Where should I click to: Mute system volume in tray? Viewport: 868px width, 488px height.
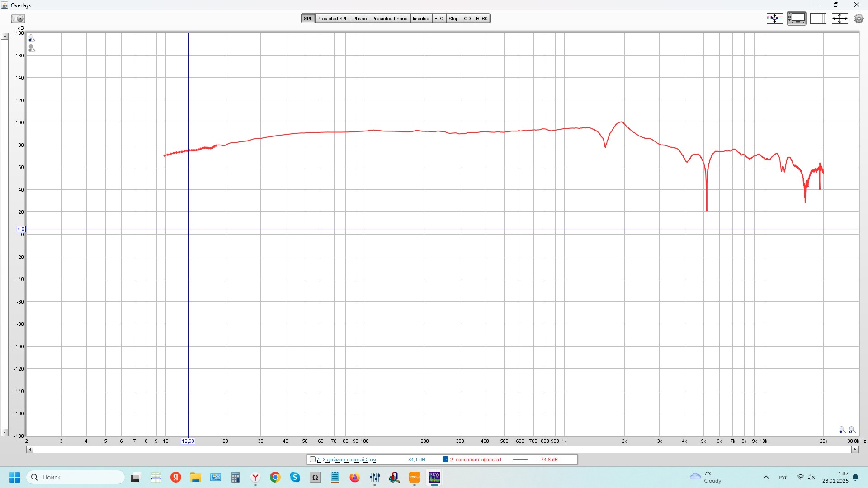point(811,477)
